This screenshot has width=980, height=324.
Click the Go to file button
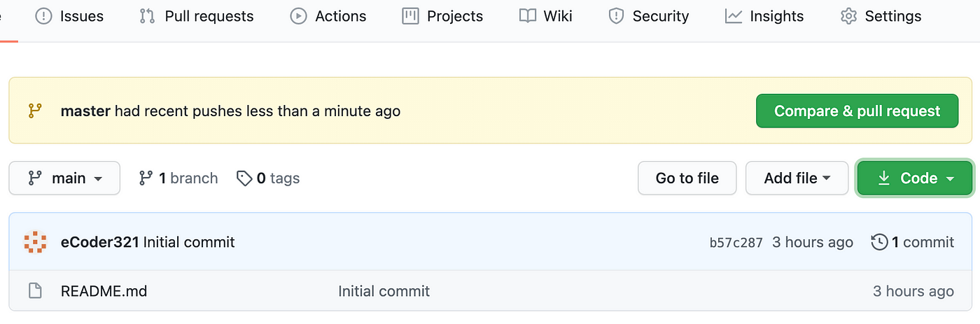click(x=687, y=178)
